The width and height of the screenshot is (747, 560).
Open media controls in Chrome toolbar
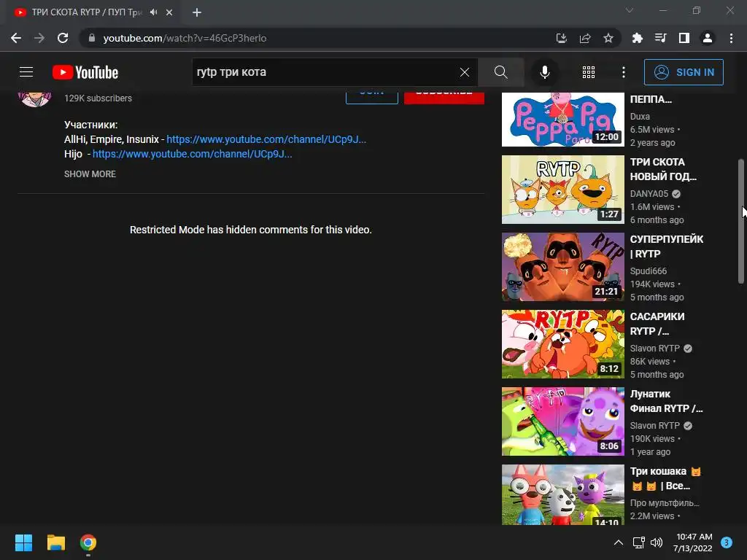pyautogui.click(x=661, y=38)
